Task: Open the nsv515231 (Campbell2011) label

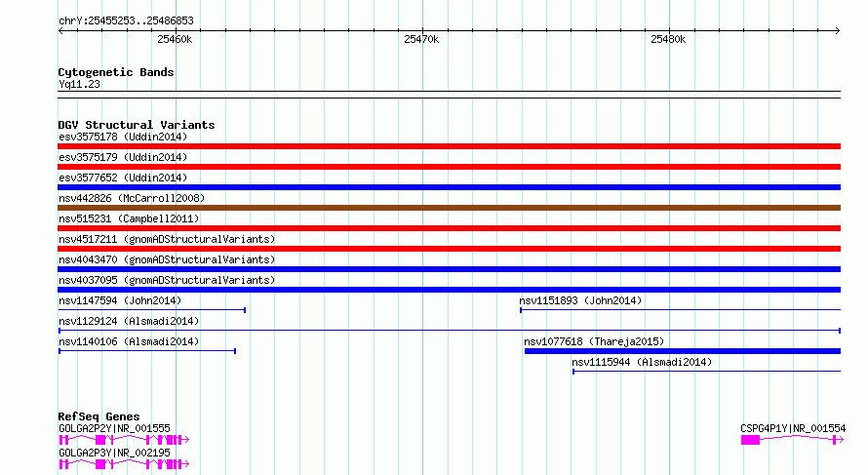Action: pyautogui.click(x=129, y=218)
